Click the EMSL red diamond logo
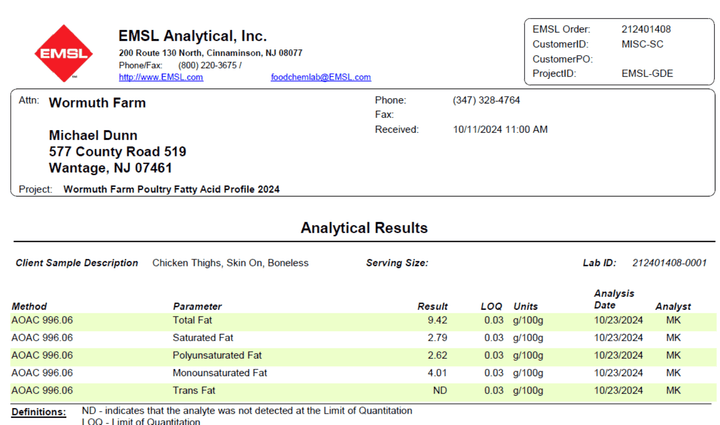720x425 pixels. 62,53
